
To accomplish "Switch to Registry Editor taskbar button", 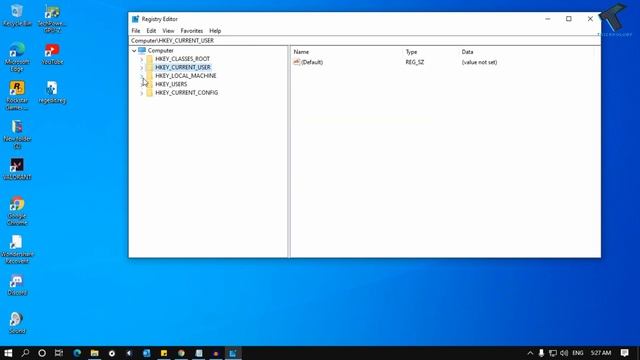I will coord(233,353).
